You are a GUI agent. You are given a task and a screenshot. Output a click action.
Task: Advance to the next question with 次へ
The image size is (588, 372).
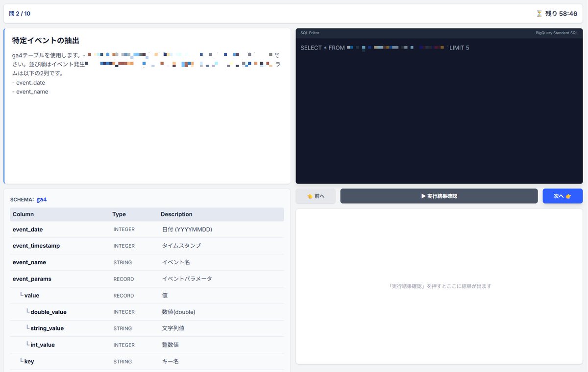(x=562, y=196)
